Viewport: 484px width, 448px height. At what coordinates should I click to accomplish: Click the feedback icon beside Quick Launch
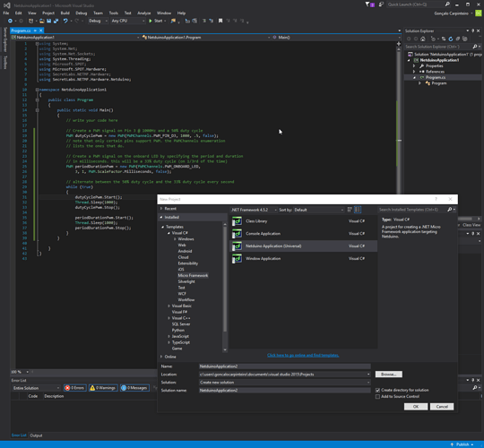381,4
